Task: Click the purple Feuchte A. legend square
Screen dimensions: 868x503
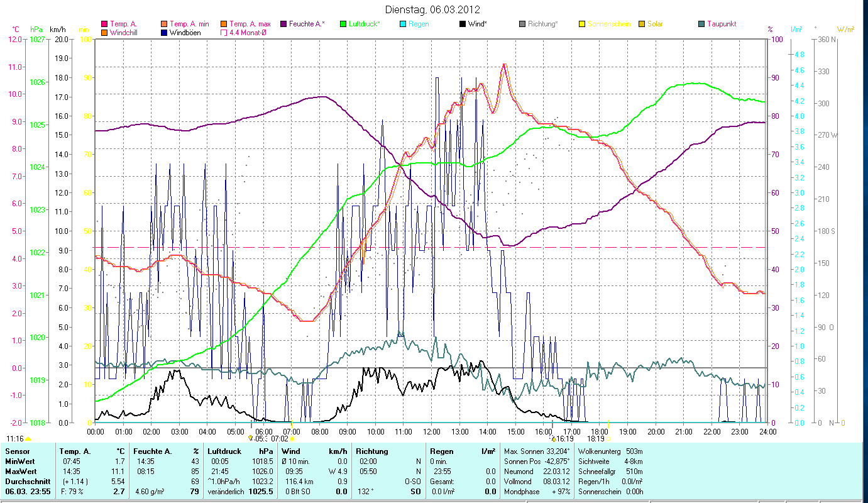Action: point(283,24)
